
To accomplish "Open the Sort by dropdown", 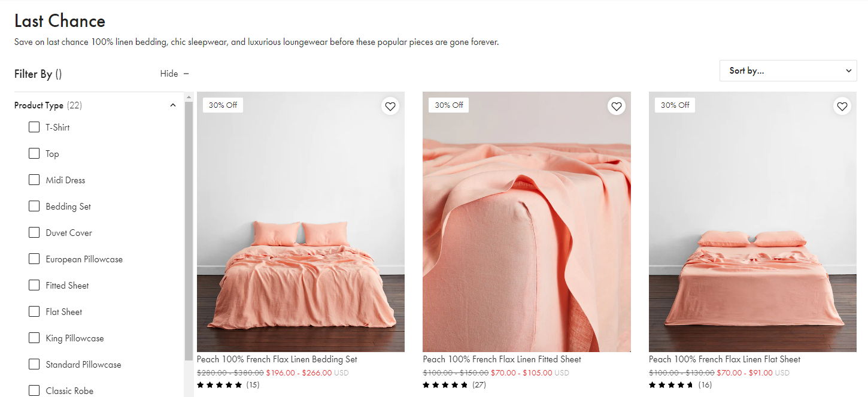I will (788, 71).
